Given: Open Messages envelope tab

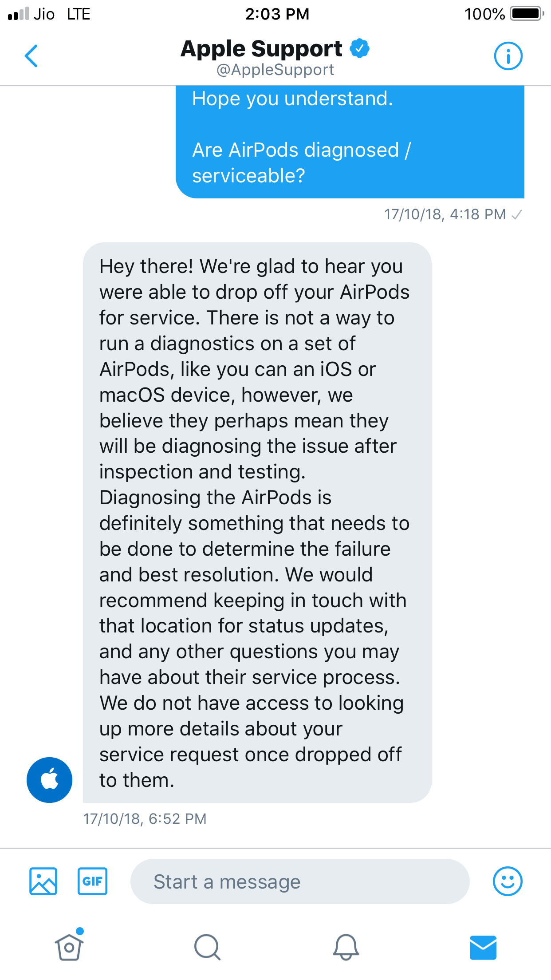Looking at the screenshot, I should coord(483,948).
